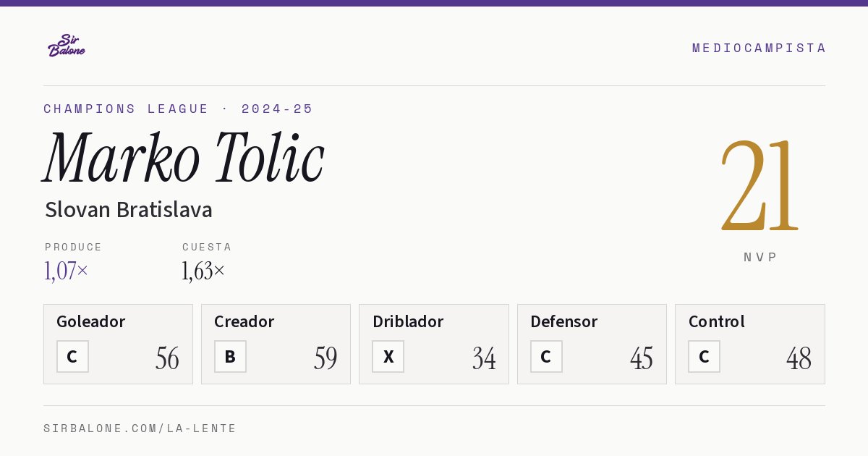Click the Marko Tolic player name
The image size is (868, 456).
(184, 157)
